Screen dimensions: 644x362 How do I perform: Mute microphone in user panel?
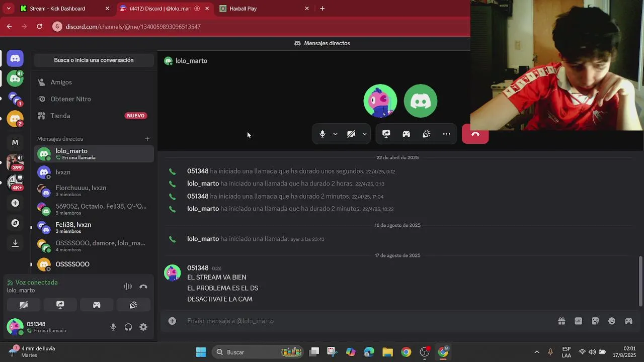pos(113,327)
